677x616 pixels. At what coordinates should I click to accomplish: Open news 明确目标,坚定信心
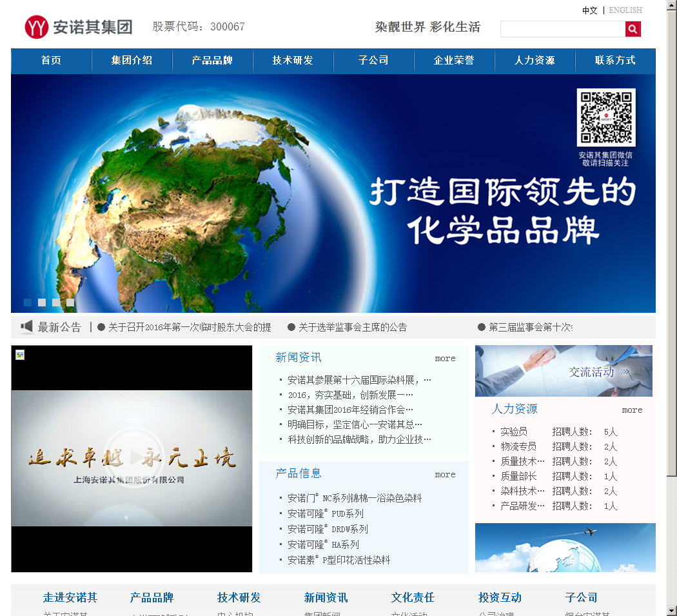point(355,424)
